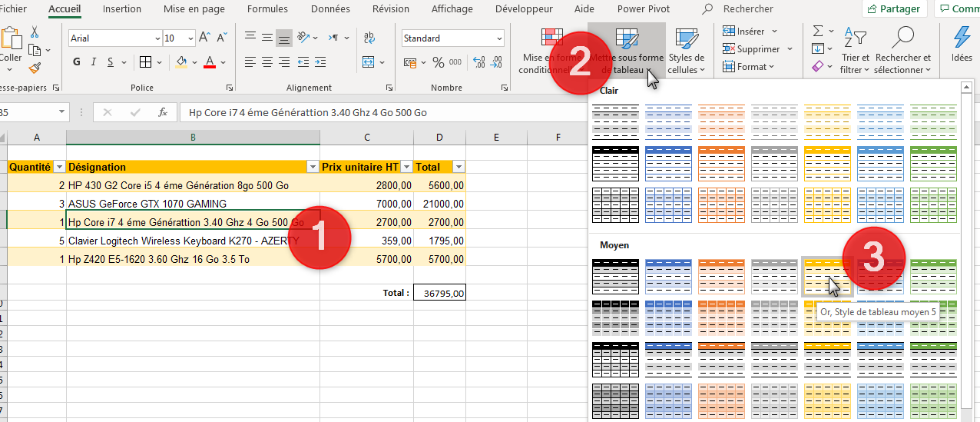Open the Révision tab
This screenshot has width=980, height=422.
pos(391,9)
